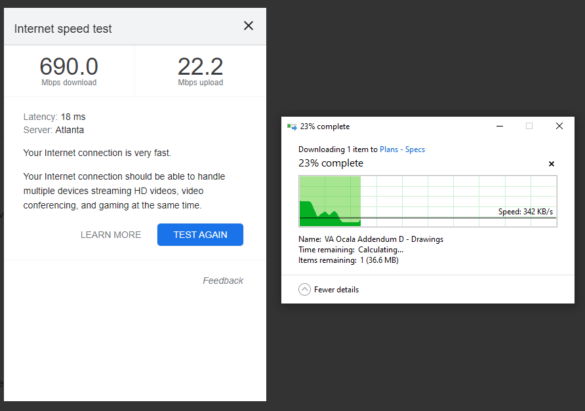The height and width of the screenshot is (411, 585).
Task: Minimize the 23% complete download window
Action: [500, 126]
